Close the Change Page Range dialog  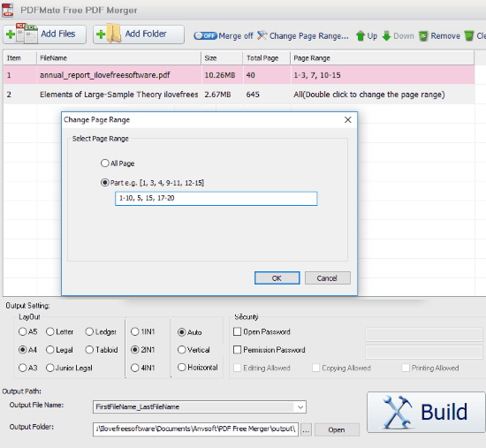pyautogui.click(x=348, y=119)
